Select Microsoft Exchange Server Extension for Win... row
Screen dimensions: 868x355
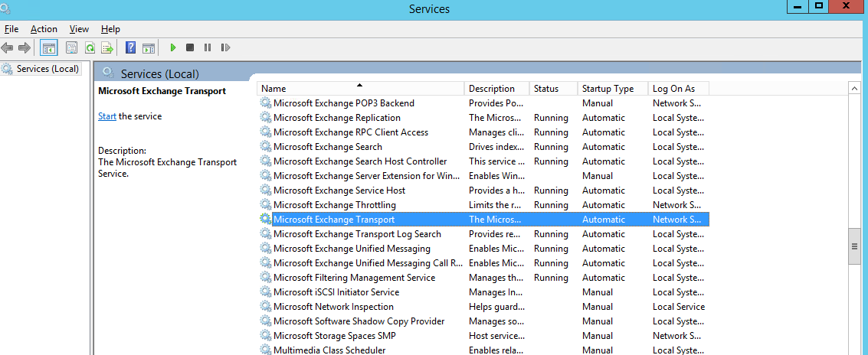pos(366,176)
